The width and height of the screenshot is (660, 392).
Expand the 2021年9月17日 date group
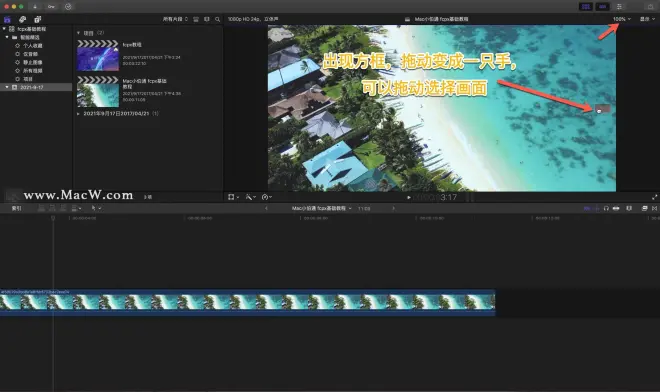(x=78, y=114)
